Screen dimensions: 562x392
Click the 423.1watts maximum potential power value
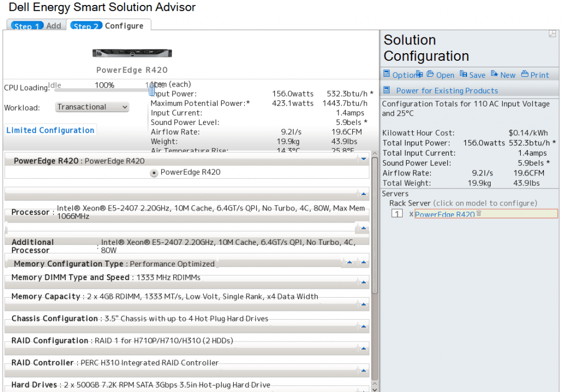coord(293,104)
